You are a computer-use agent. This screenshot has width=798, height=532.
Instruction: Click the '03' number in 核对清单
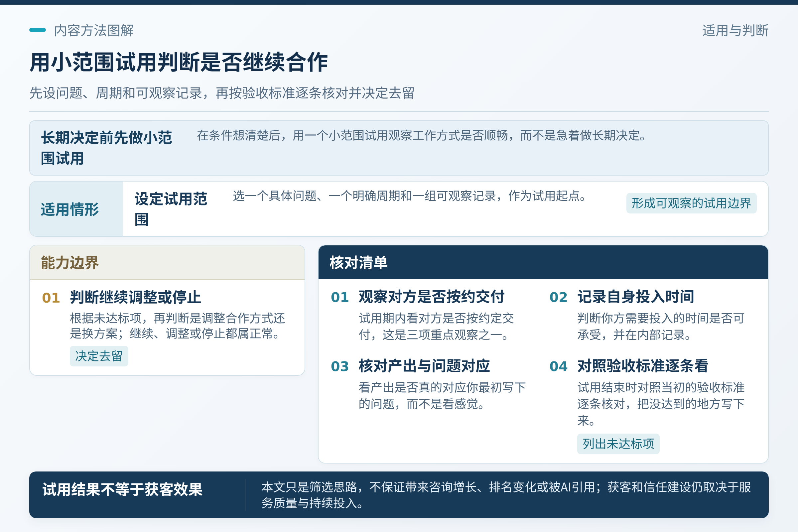[x=339, y=366]
